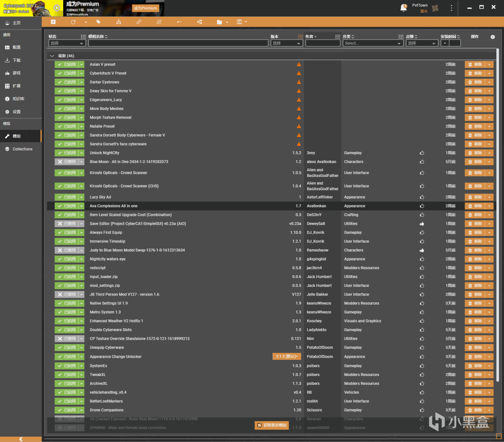This screenshot has width=504, height=442.
Task: Open remove options arrow for Darker Eyebrows
Action: pyautogui.click(x=489, y=82)
